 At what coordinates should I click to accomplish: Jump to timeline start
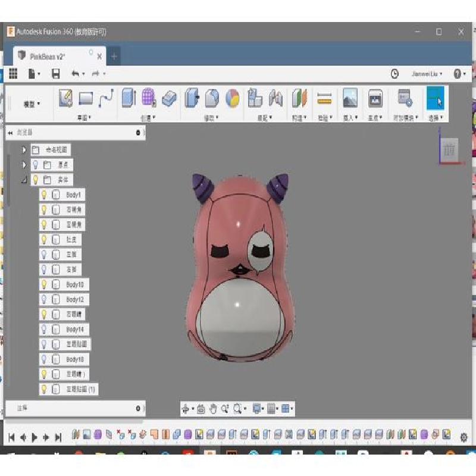11,437
